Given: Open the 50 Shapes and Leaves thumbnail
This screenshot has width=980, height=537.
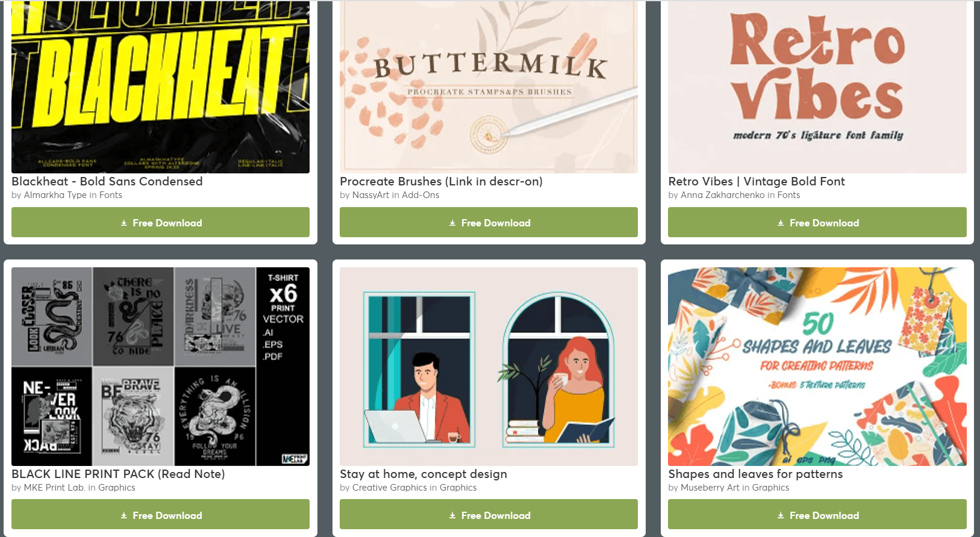Looking at the screenshot, I should coord(817,367).
